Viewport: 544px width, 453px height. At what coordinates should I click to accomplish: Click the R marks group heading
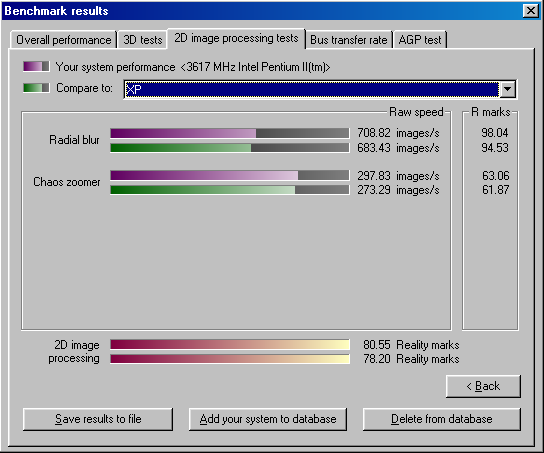click(491, 112)
